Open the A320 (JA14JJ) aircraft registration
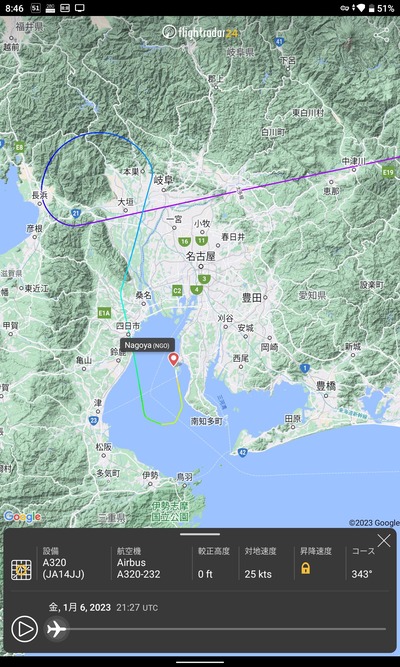Viewport: 400px width, 667px height. point(63,568)
